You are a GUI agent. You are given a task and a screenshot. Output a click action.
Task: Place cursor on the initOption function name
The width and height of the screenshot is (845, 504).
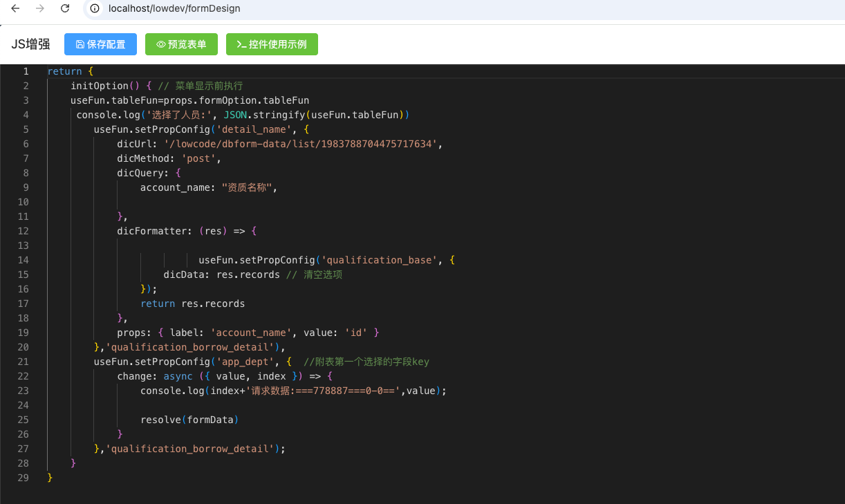pyautogui.click(x=100, y=86)
